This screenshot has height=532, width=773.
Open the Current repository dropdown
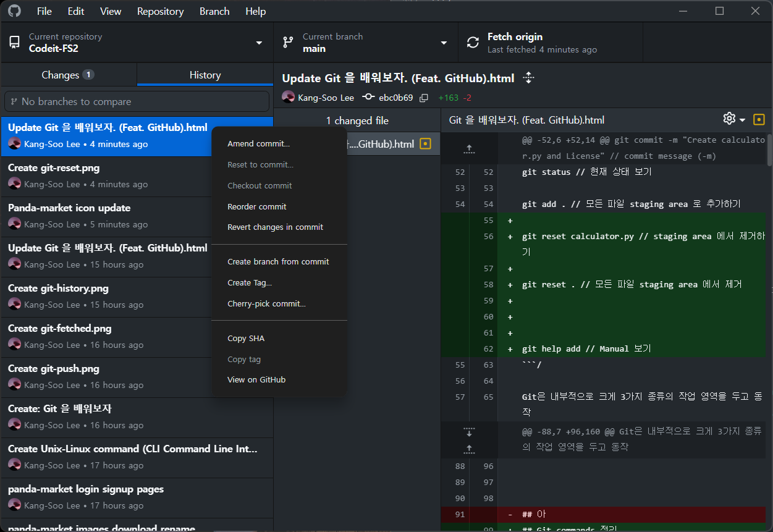click(x=137, y=43)
